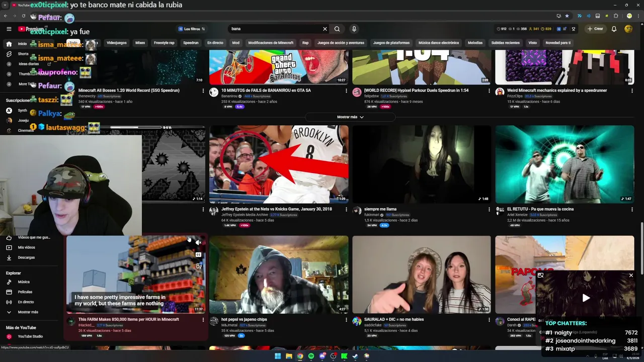Viewport: 644px width, 362px height.
Task: Open File Explorer from the taskbar
Action: coord(289,356)
